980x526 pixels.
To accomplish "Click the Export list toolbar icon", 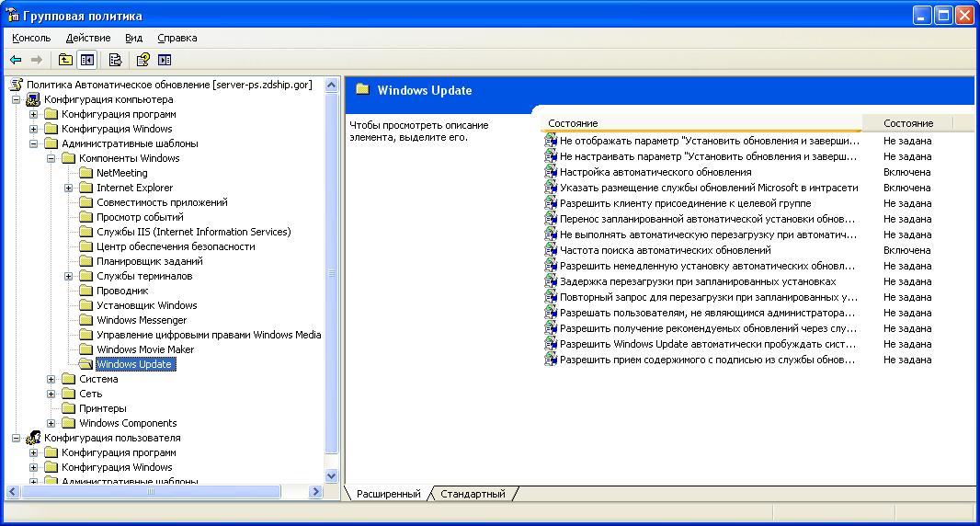I will coord(115,60).
